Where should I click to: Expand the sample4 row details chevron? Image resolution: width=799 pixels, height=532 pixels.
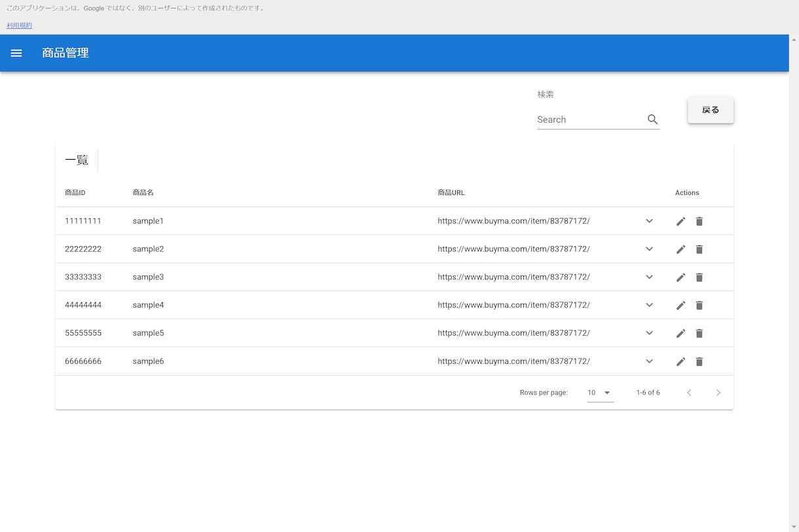[x=649, y=306]
